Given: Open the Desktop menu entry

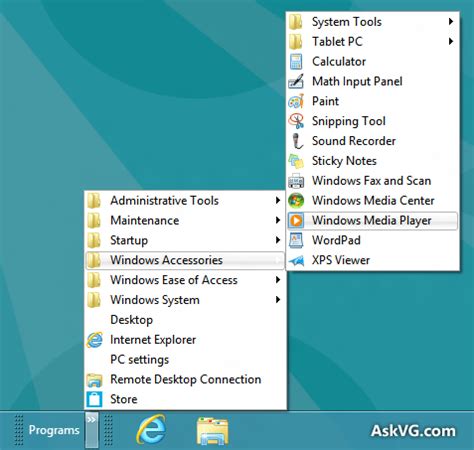Looking at the screenshot, I should 185,320.
